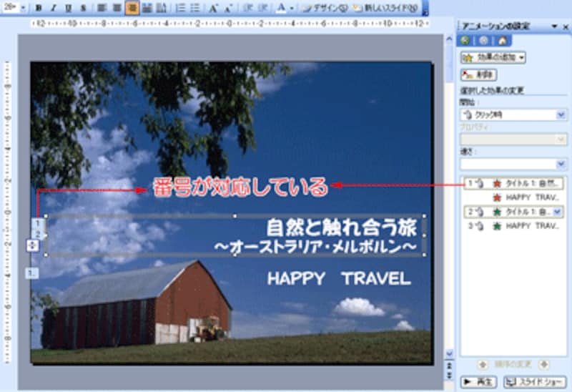The width and height of the screenshot is (572, 392).
Task: Click the mouse icon on item 3
Action: tap(480, 226)
